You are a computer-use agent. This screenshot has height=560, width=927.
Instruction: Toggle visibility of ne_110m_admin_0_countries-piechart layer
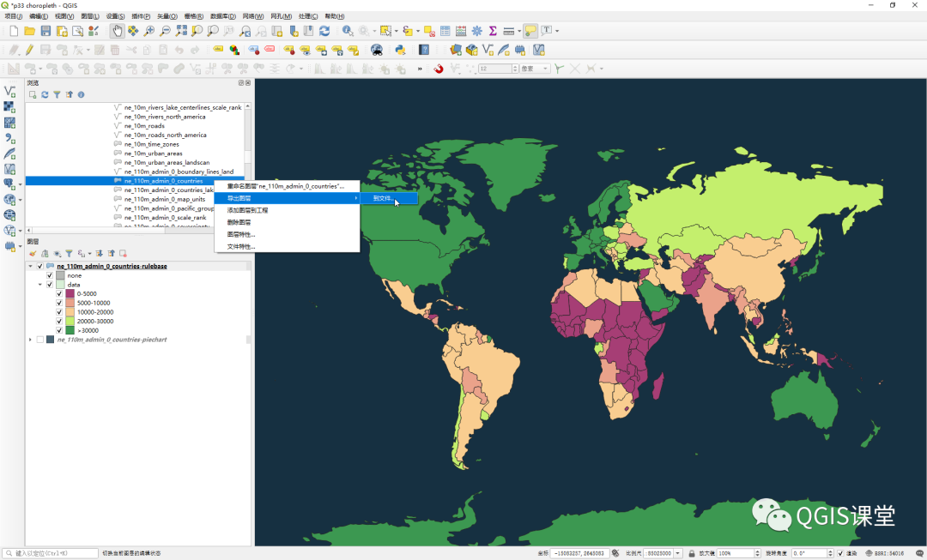pyautogui.click(x=39, y=339)
